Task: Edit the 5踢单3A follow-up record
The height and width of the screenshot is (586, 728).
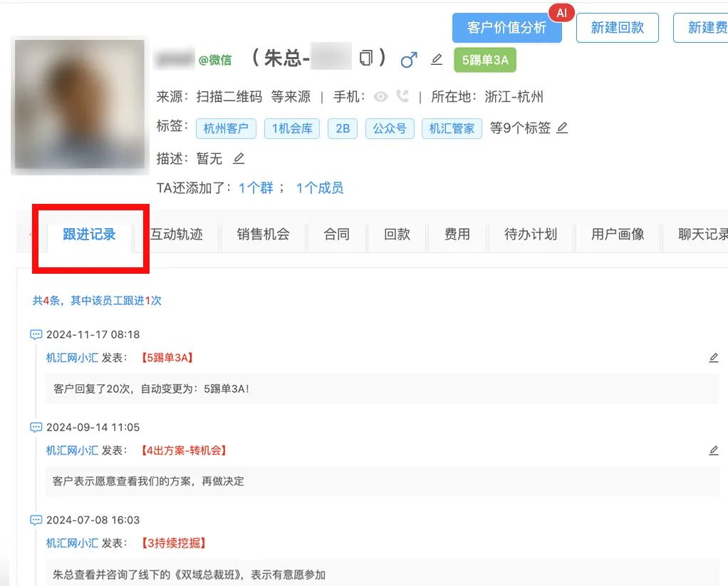Action: click(714, 357)
